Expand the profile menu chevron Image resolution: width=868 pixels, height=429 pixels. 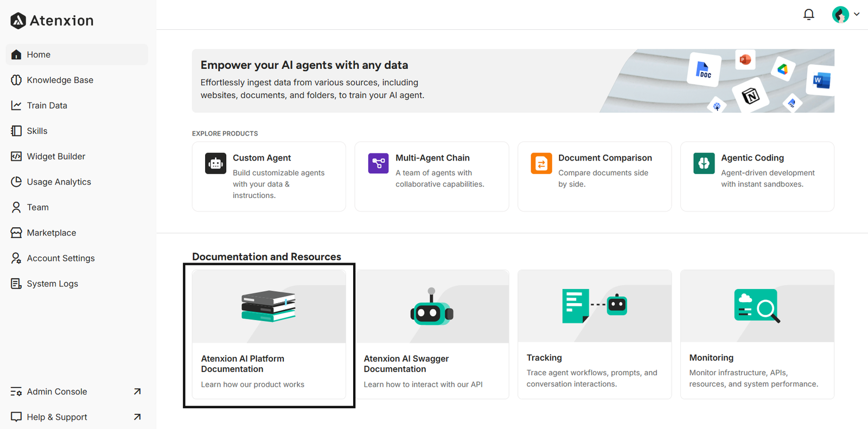tap(857, 15)
